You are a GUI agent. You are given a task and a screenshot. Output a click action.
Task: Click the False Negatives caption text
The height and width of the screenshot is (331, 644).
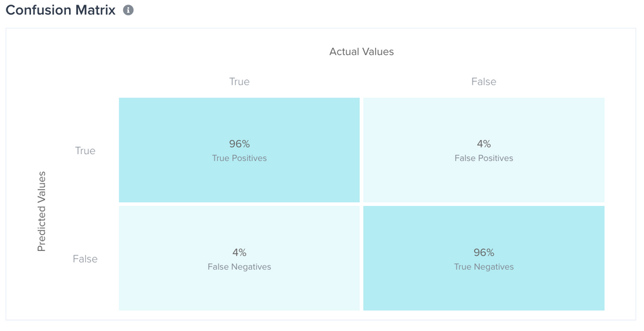click(x=239, y=266)
